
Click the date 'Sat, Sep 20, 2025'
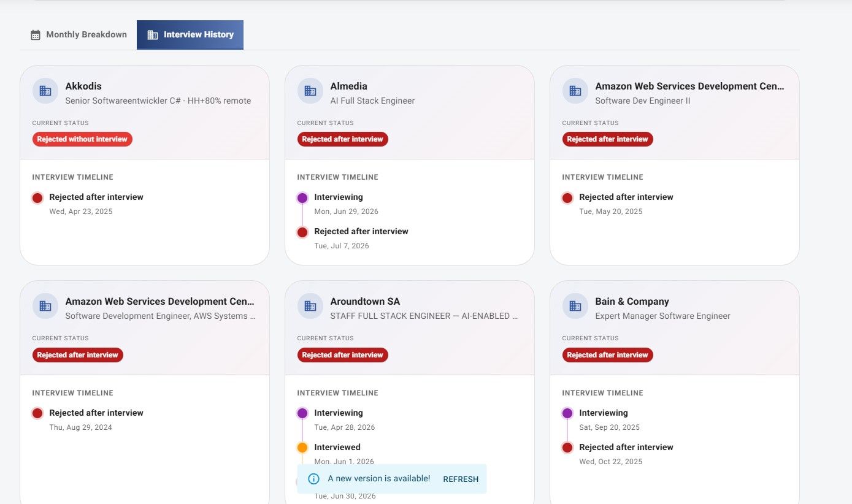[610, 427]
